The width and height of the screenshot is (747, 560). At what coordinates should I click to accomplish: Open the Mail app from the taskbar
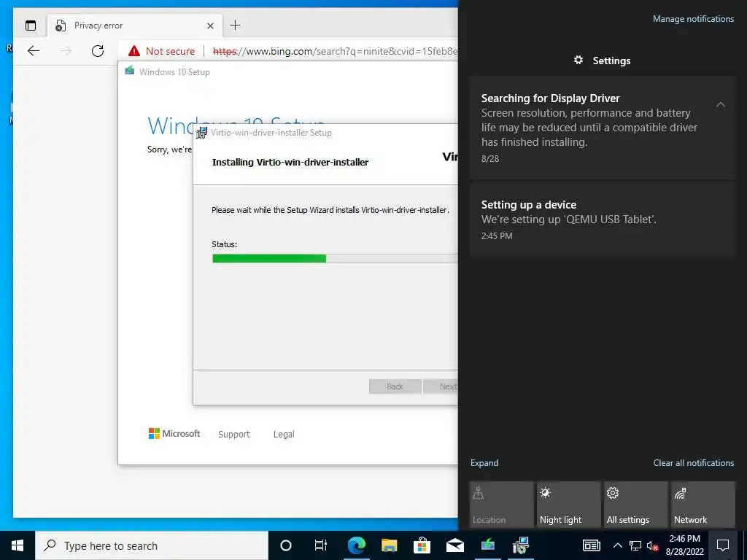coord(454,545)
